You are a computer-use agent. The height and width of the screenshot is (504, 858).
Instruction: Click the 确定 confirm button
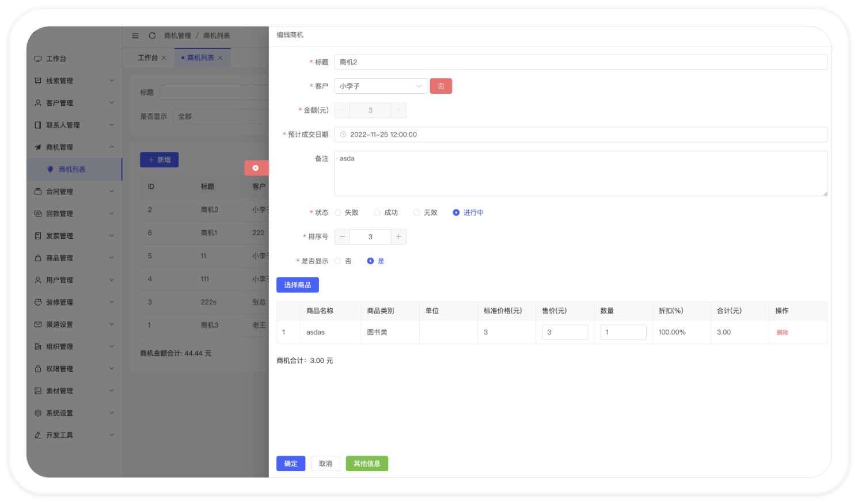point(291,464)
